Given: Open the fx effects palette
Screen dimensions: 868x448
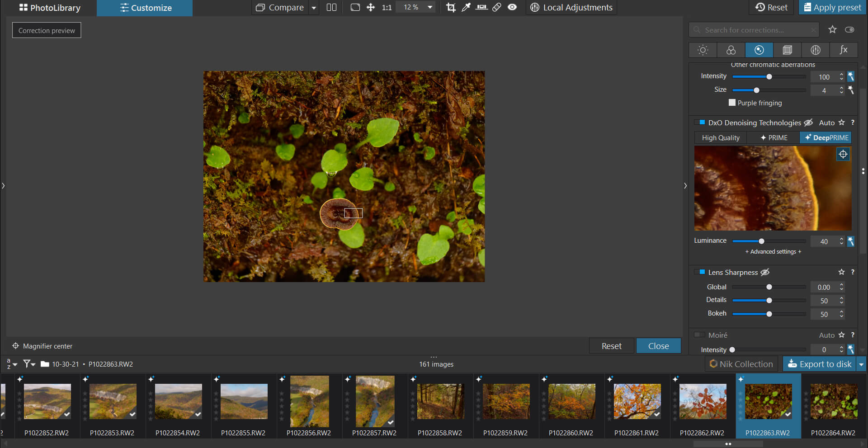Looking at the screenshot, I should (x=843, y=50).
